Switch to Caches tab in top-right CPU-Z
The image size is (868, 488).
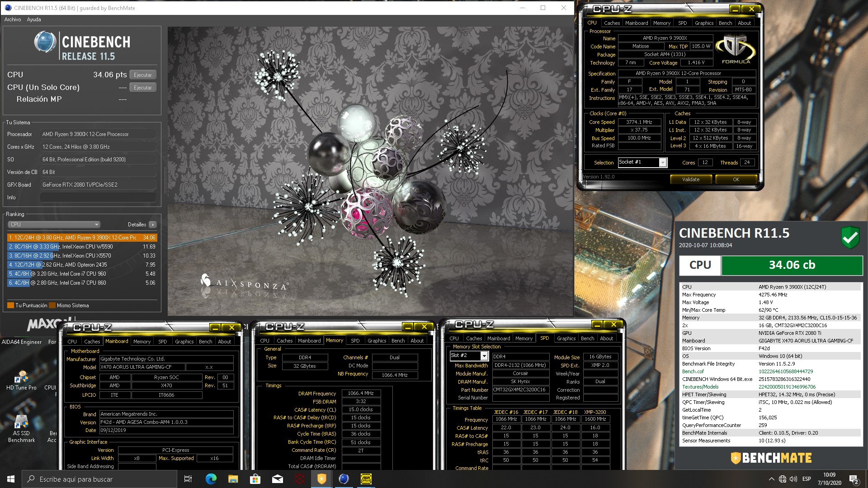pyautogui.click(x=612, y=23)
